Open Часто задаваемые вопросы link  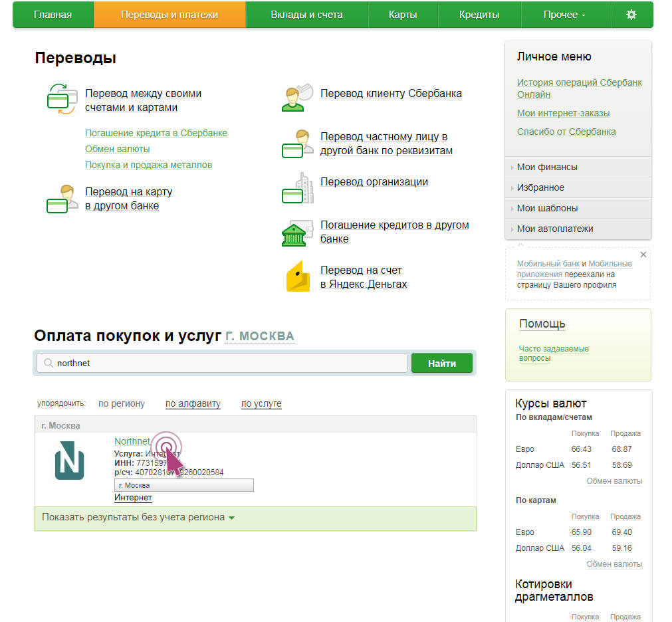click(554, 354)
